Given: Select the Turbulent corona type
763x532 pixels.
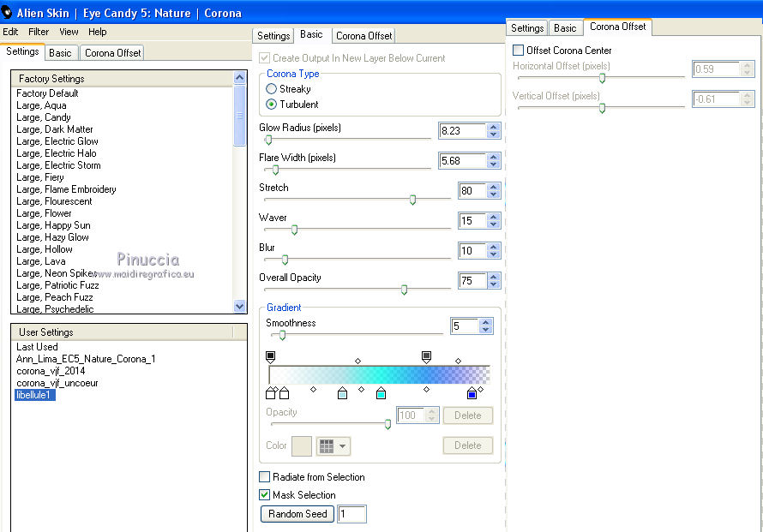Looking at the screenshot, I should point(271,104).
